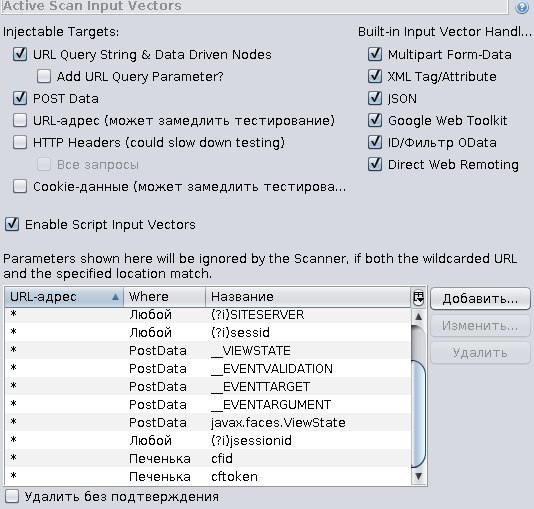The height and width of the screenshot is (509, 534).
Task: Enable Add URL Query Parameter checkbox
Action: tap(44, 76)
